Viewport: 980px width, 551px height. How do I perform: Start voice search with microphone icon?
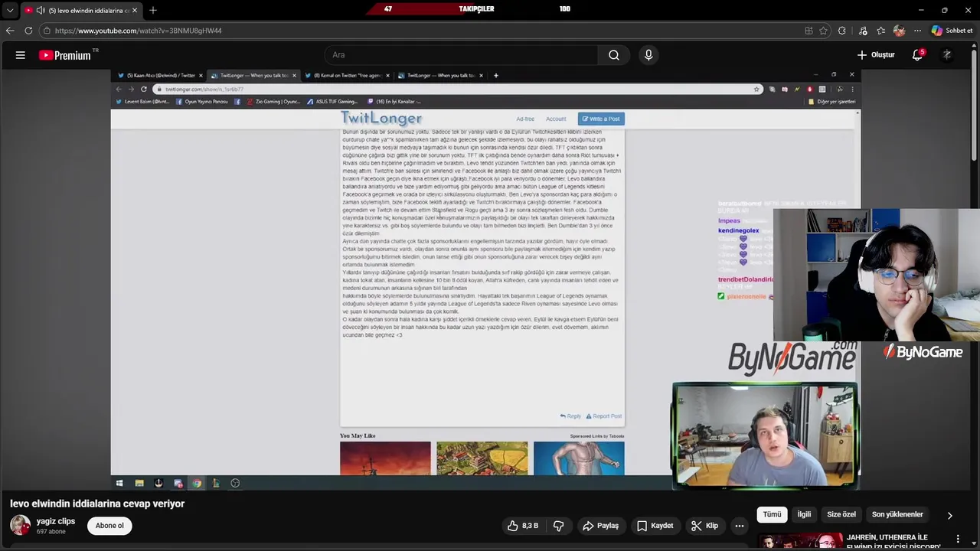648,55
